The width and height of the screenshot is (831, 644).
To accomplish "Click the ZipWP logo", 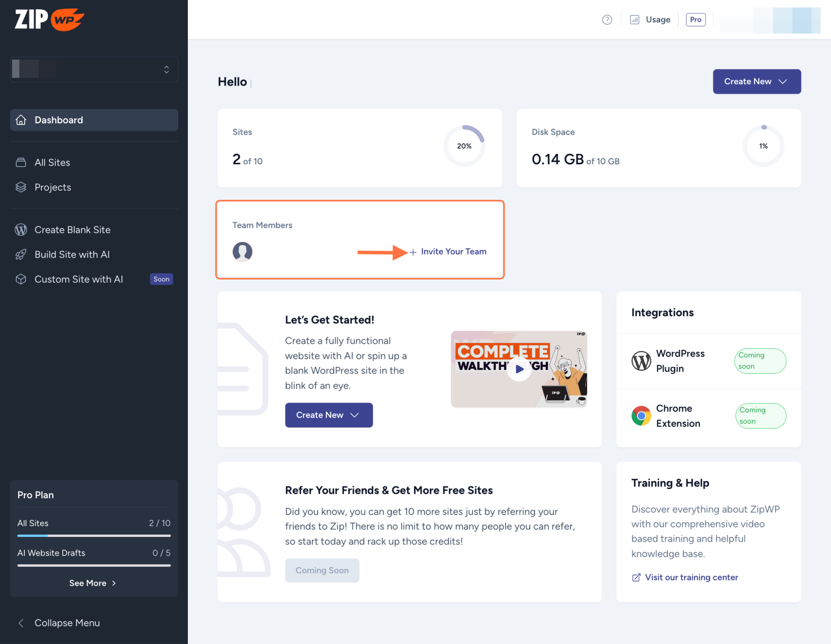I will [49, 19].
